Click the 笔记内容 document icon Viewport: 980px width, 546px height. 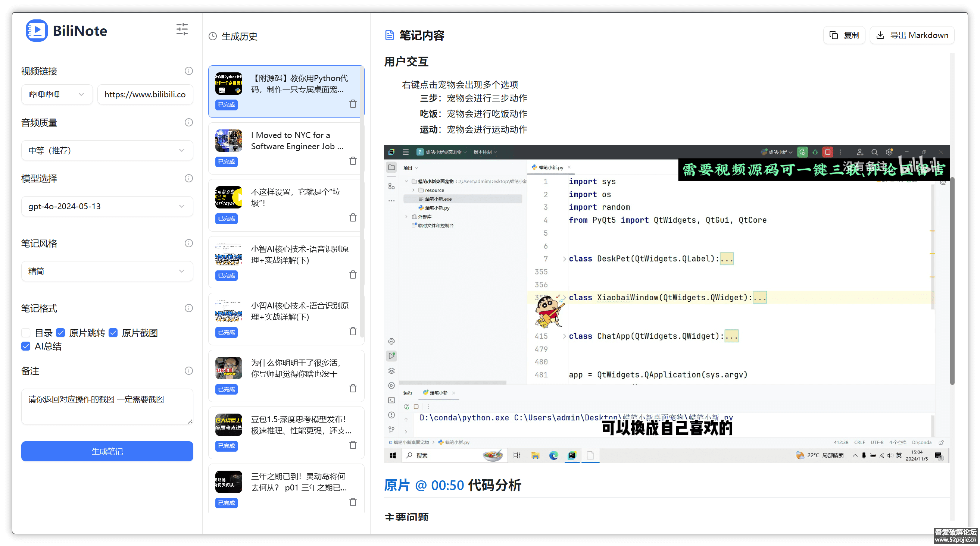[389, 35]
